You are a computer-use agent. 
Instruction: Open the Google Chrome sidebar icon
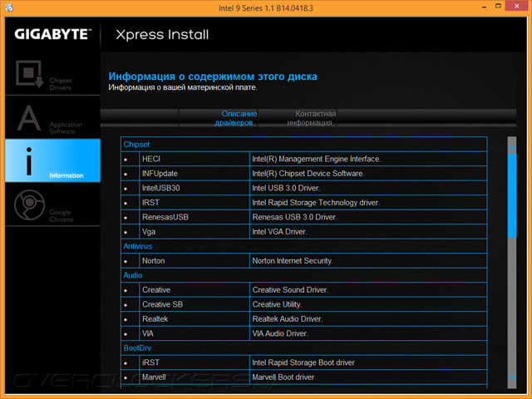pos(30,205)
